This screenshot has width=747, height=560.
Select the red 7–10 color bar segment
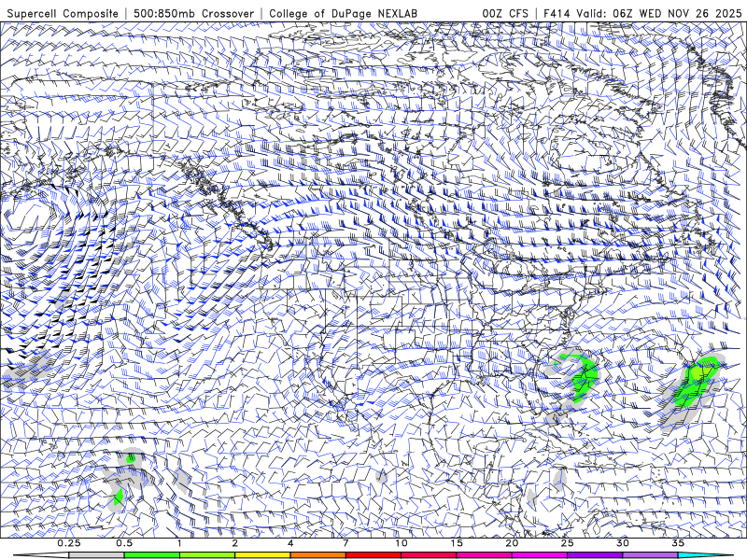point(373,555)
